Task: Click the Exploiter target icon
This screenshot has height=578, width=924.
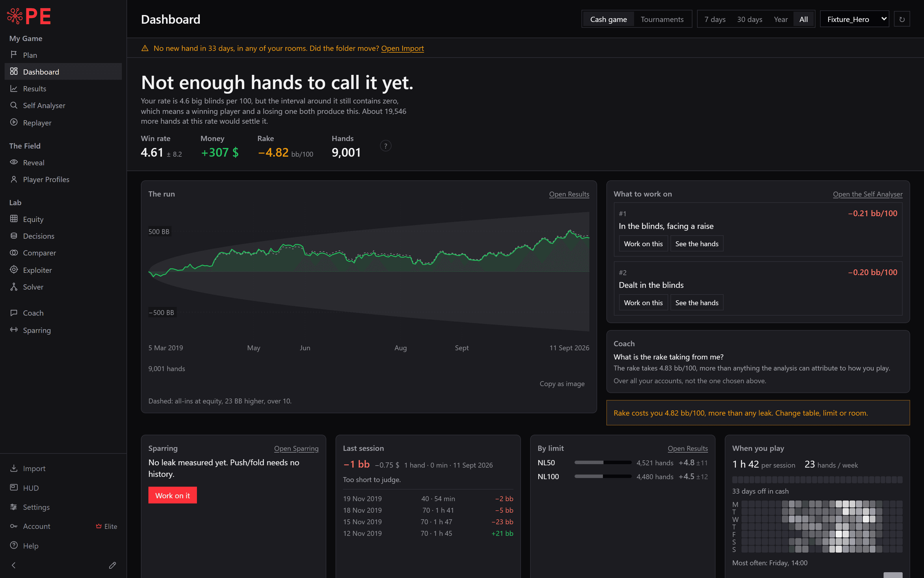Action: pos(14,270)
